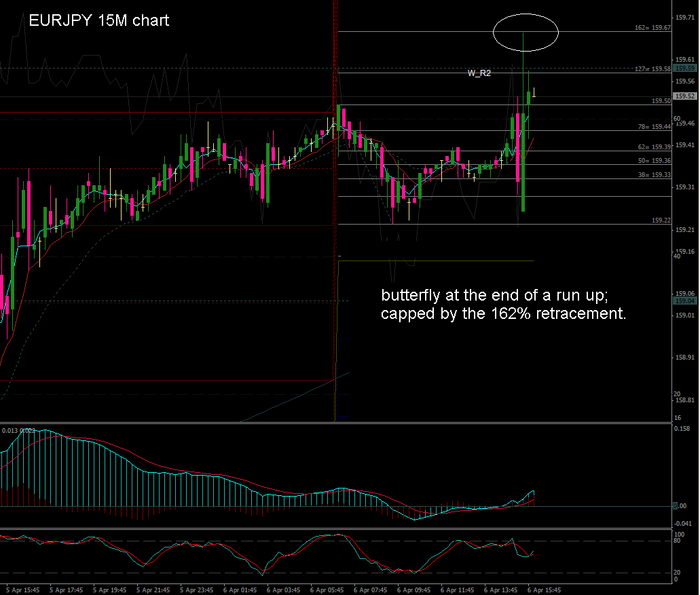Image resolution: width=700 pixels, height=595 pixels.
Task: Click the 'capped by the 162% retracement' annotation
Action: click(x=504, y=313)
